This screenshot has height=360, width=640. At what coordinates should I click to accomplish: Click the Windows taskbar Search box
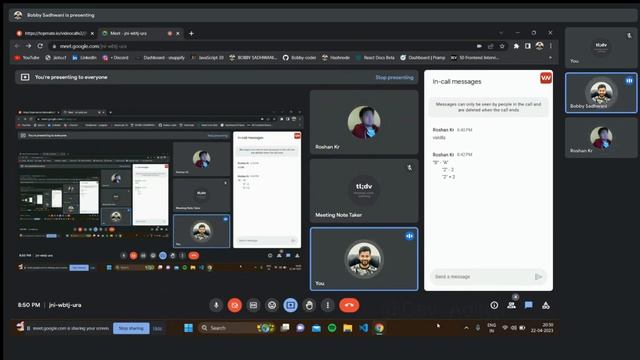click(237, 328)
